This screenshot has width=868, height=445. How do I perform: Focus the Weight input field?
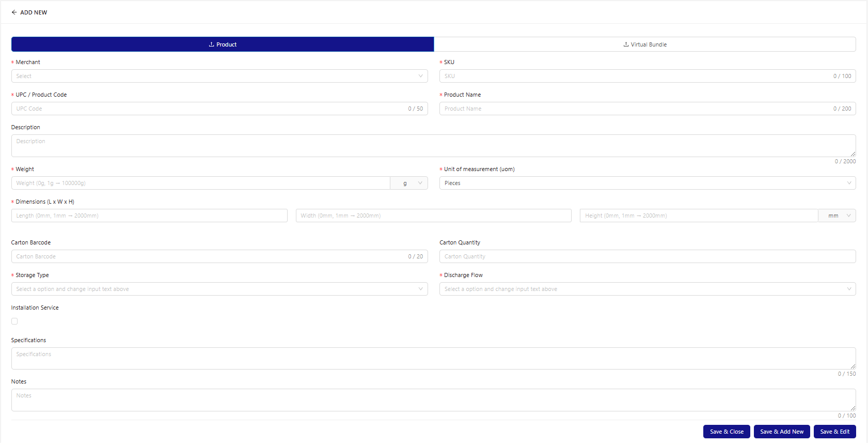pyautogui.click(x=200, y=183)
